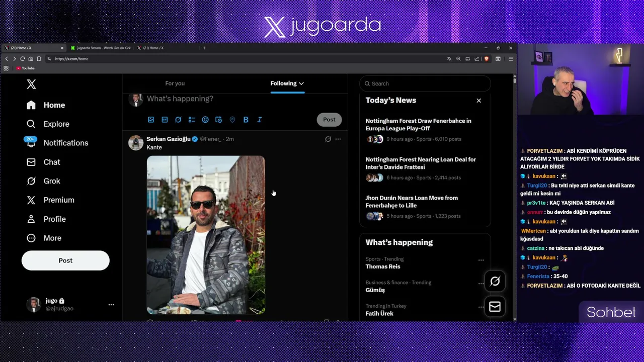Image resolution: width=644 pixels, height=362 pixels.
Task: Open Serkan Gazioğlu's avatar
Action: [x=135, y=143]
